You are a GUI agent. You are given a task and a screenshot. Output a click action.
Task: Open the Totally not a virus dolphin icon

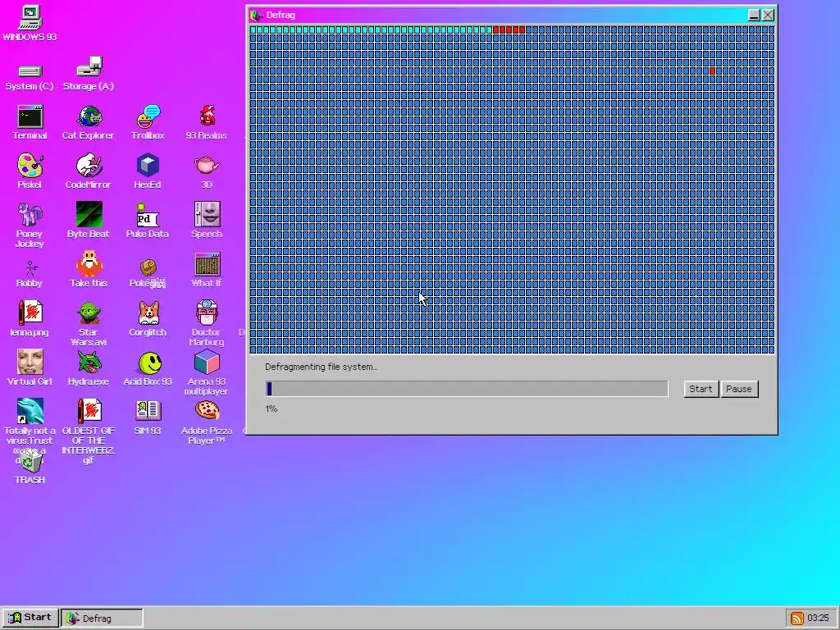[30, 412]
